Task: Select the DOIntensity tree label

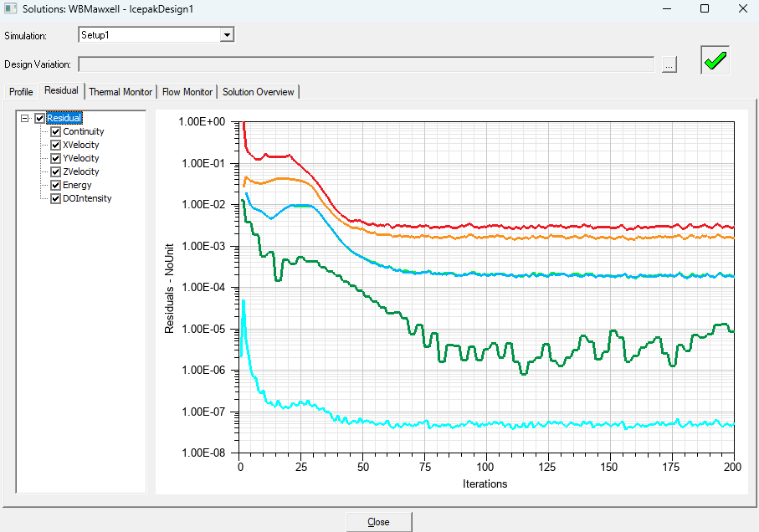Action: pyautogui.click(x=87, y=198)
